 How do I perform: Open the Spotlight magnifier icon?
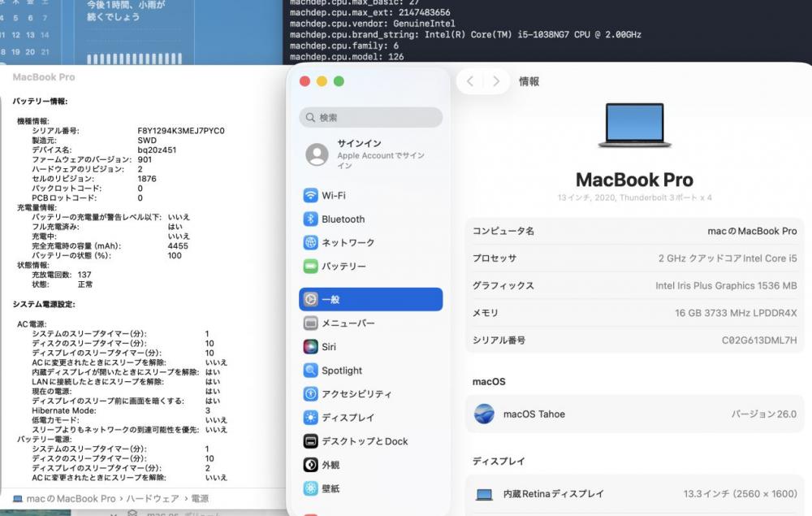pyautogui.click(x=310, y=371)
